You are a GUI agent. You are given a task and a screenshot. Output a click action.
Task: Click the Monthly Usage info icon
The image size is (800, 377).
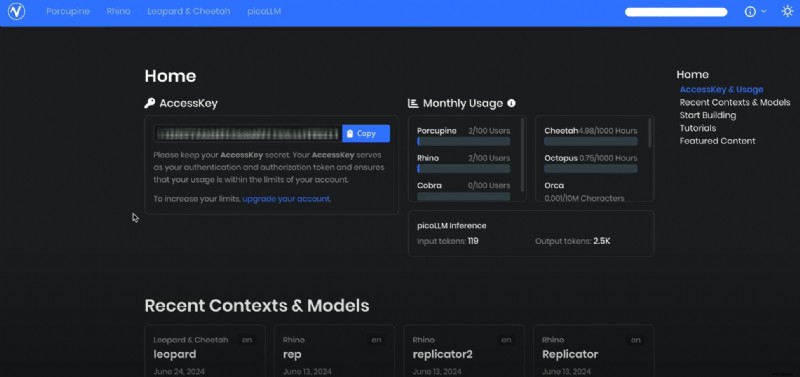511,103
